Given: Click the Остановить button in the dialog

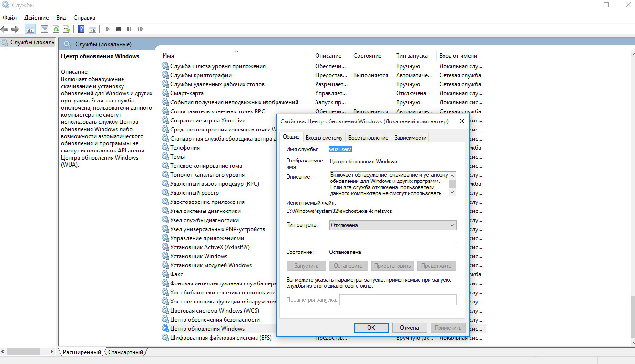Looking at the screenshot, I should pyautogui.click(x=348, y=266).
